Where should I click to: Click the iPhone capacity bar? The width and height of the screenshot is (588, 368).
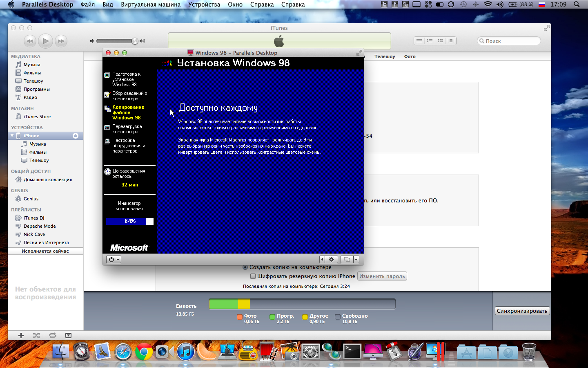click(x=302, y=304)
